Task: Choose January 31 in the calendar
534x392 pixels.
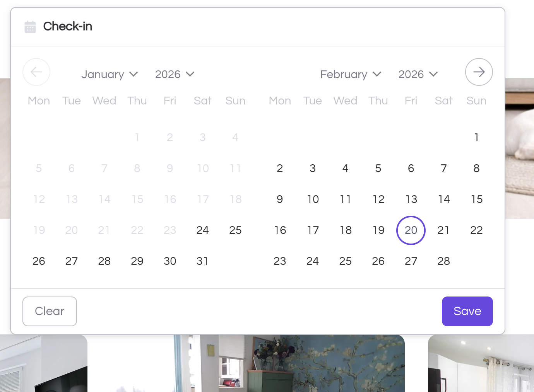Action: [x=202, y=261]
